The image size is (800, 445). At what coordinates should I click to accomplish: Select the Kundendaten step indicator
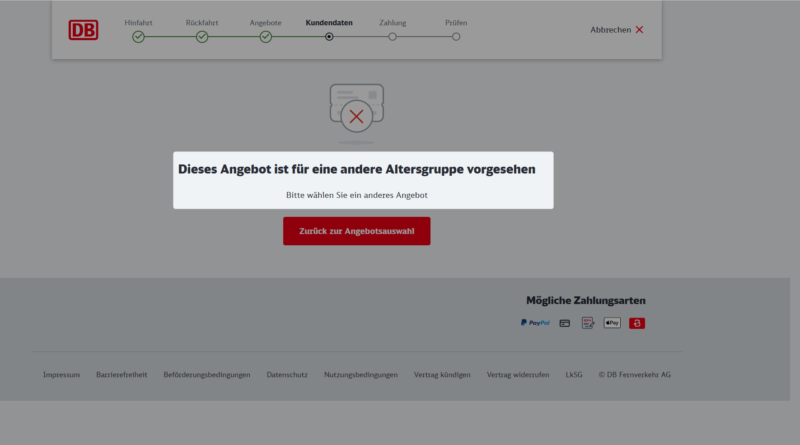329,37
